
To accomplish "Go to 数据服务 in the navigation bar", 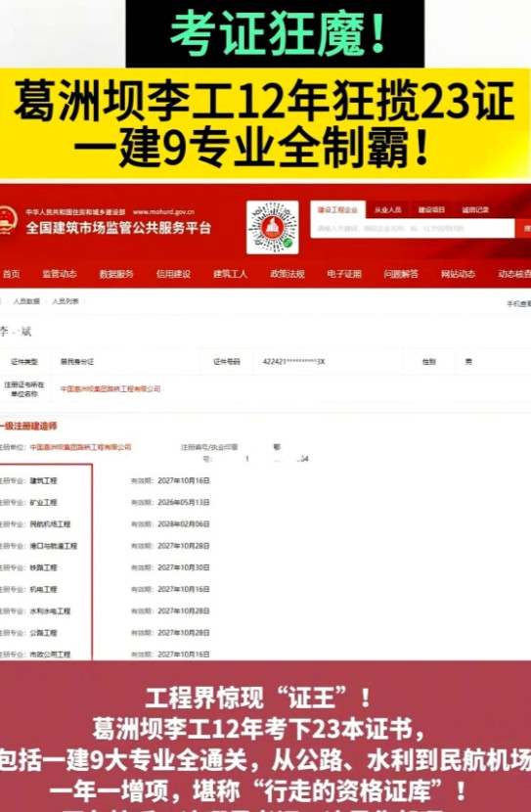I will 116,274.
